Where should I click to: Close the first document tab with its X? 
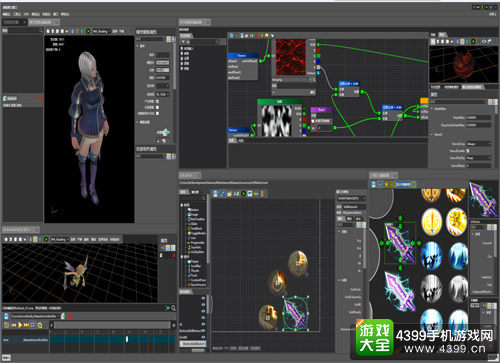click(24, 22)
